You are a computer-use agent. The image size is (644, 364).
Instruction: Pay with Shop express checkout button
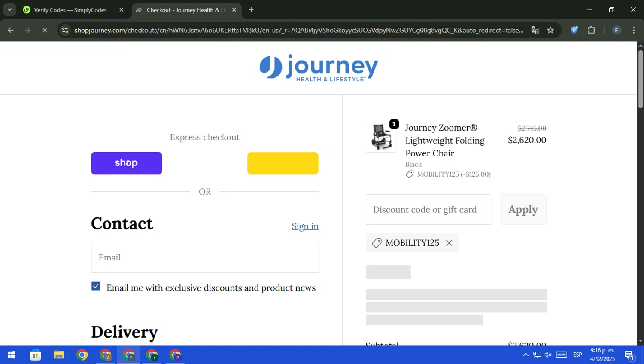click(127, 163)
